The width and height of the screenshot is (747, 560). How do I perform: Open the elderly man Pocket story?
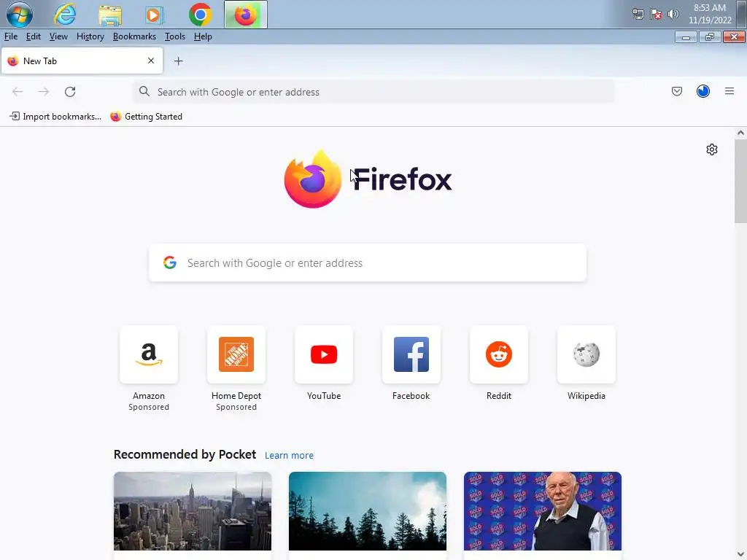tap(543, 511)
